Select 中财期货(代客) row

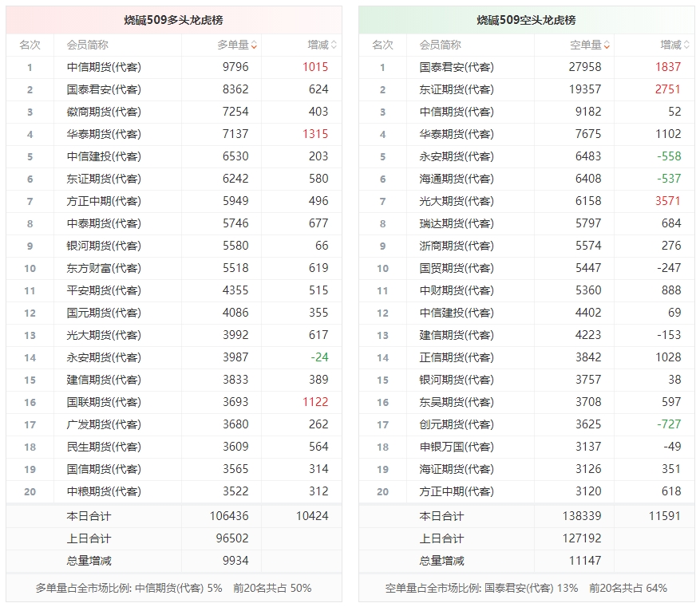click(x=527, y=290)
